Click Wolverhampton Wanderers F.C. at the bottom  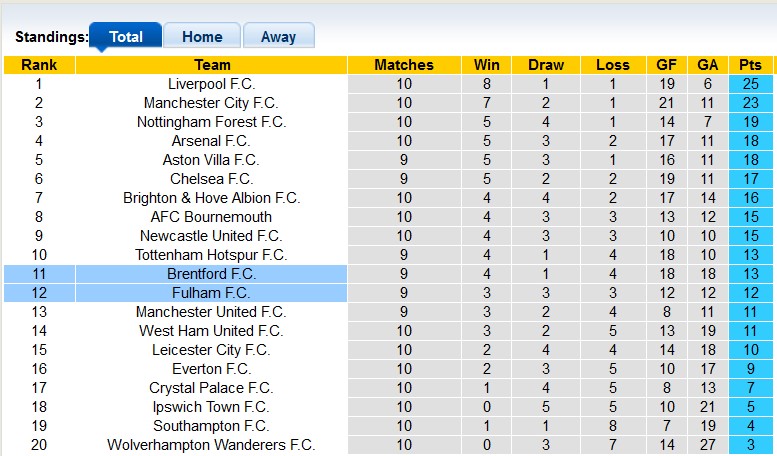(211, 445)
